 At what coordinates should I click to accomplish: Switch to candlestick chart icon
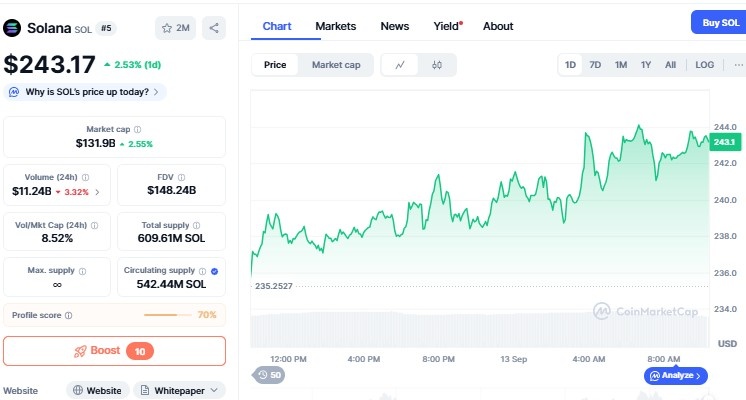tap(437, 65)
